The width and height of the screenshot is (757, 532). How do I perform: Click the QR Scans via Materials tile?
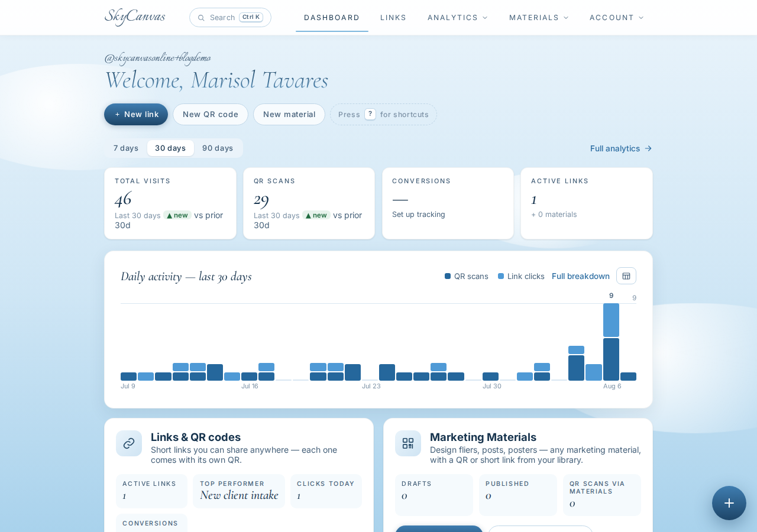click(602, 495)
